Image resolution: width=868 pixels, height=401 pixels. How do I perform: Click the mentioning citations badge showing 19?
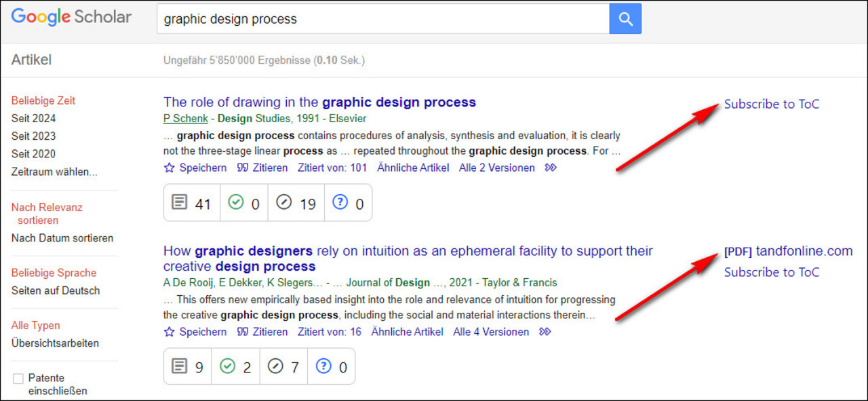click(x=284, y=203)
